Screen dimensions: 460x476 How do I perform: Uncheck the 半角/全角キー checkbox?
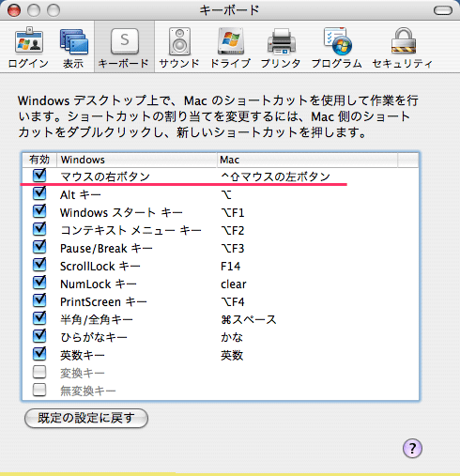(39, 318)
